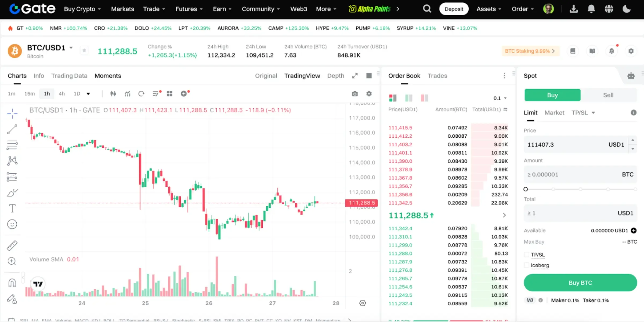Click the Buy BTC button

580,283
